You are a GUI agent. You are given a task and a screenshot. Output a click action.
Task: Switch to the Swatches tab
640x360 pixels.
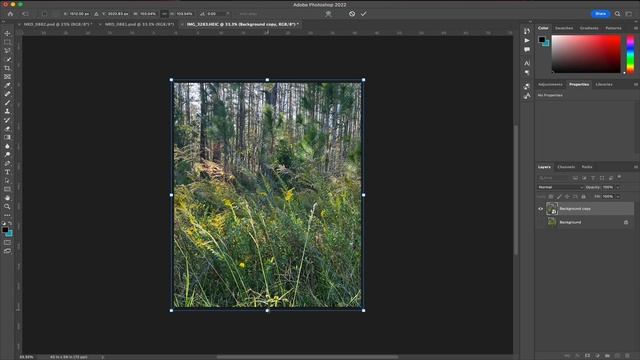point(564,28)
